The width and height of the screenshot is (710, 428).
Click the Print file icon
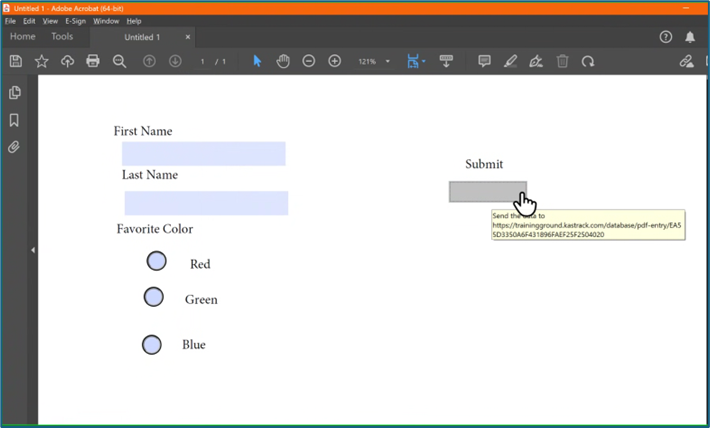click(93, 61)
